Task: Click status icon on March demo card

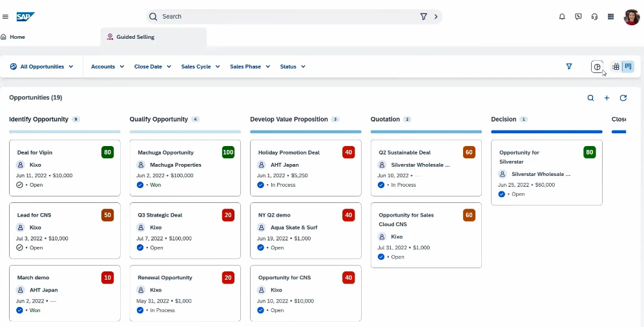Action: coord(19,310)
